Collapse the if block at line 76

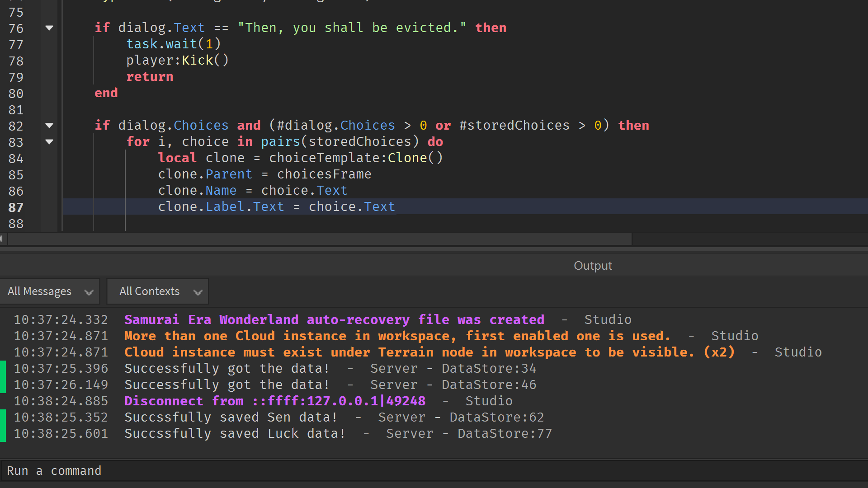point(49,28)
